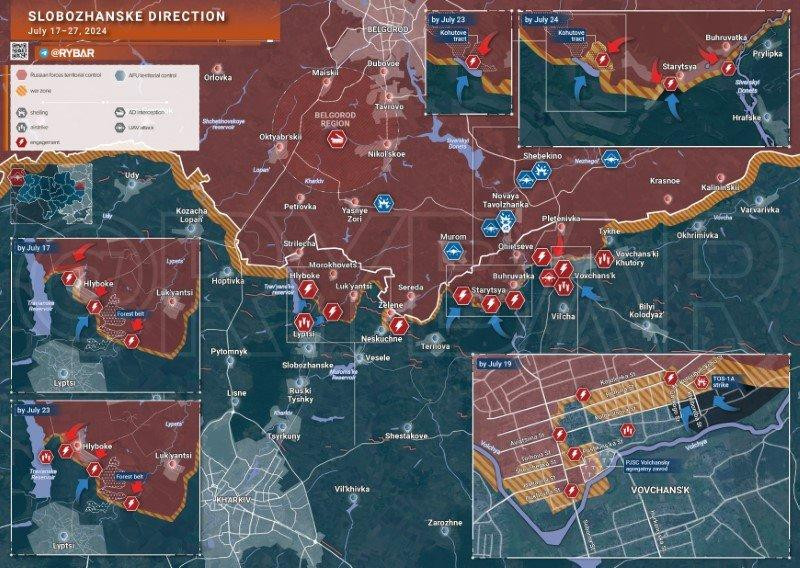Click the 'Prylipka' label in July 24 inset
The height and width of the screenshot is (568, 800).
pyautogui.click(x=767, y=53)
